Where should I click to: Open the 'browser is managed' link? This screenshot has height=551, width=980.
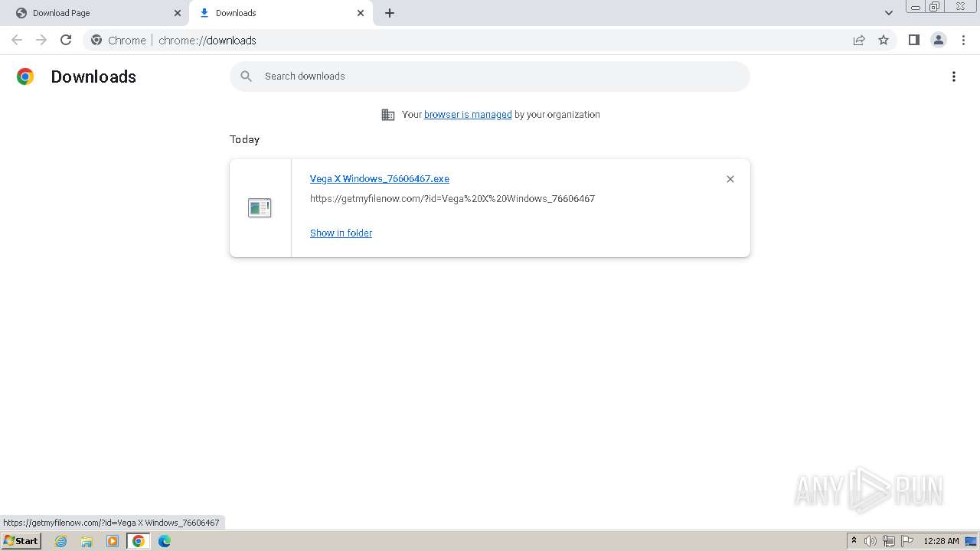point(468,115)
